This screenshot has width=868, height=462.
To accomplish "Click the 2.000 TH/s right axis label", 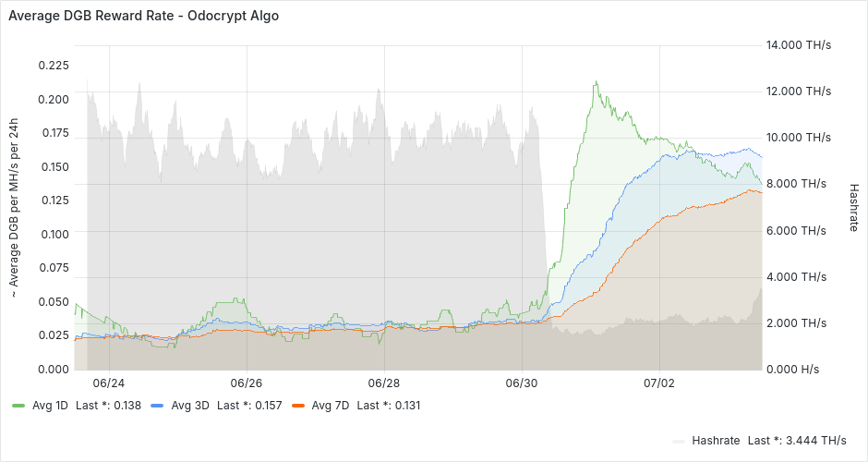I will point(796,323).
